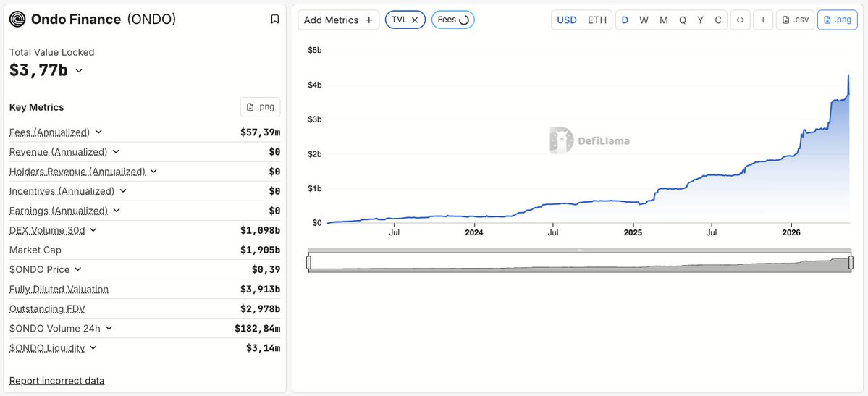Image resolution: width=868 pixels, height=396 pixels.
Task: Click the plus icon in chart toolbar
Action: [x=763, y=20]
